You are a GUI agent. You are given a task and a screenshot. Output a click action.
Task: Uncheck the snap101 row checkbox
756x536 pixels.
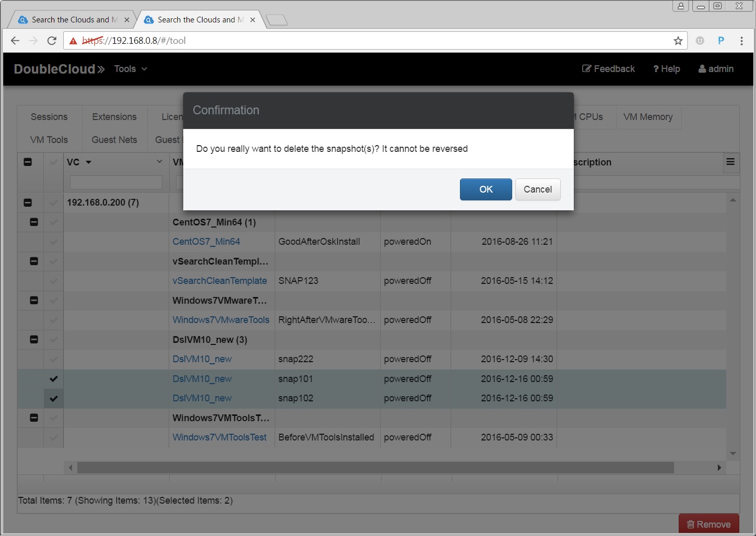53,379
